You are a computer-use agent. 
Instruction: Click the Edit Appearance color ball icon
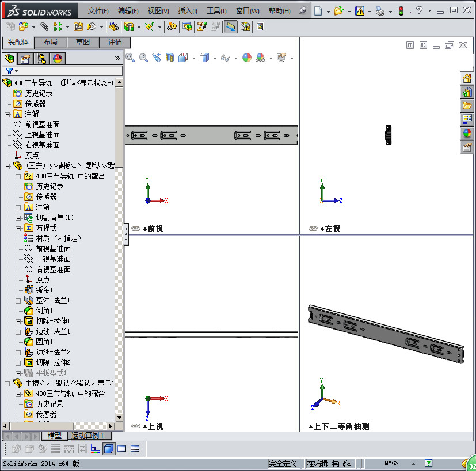(x=247, y=58)
